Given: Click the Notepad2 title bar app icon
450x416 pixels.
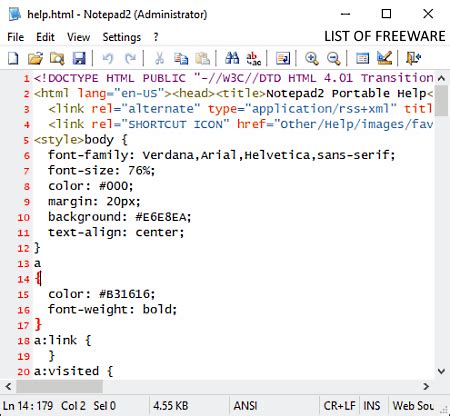Looking at the screenshot, I should 15,14.
